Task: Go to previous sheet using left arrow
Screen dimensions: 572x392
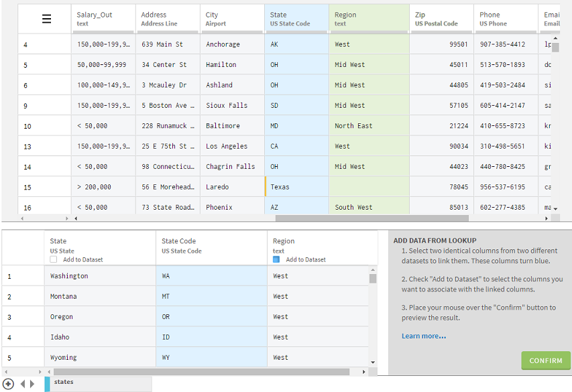Action: [x=22, y=384]
